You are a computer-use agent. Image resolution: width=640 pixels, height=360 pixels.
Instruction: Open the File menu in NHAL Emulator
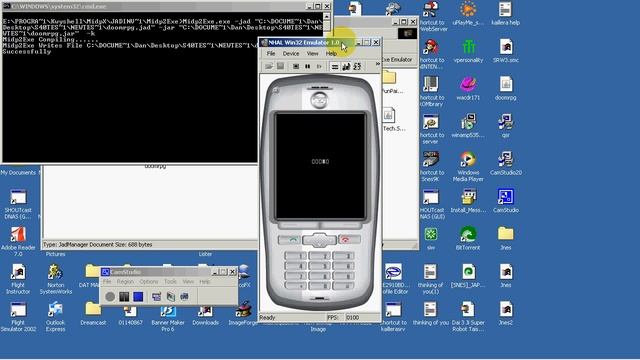271,53
